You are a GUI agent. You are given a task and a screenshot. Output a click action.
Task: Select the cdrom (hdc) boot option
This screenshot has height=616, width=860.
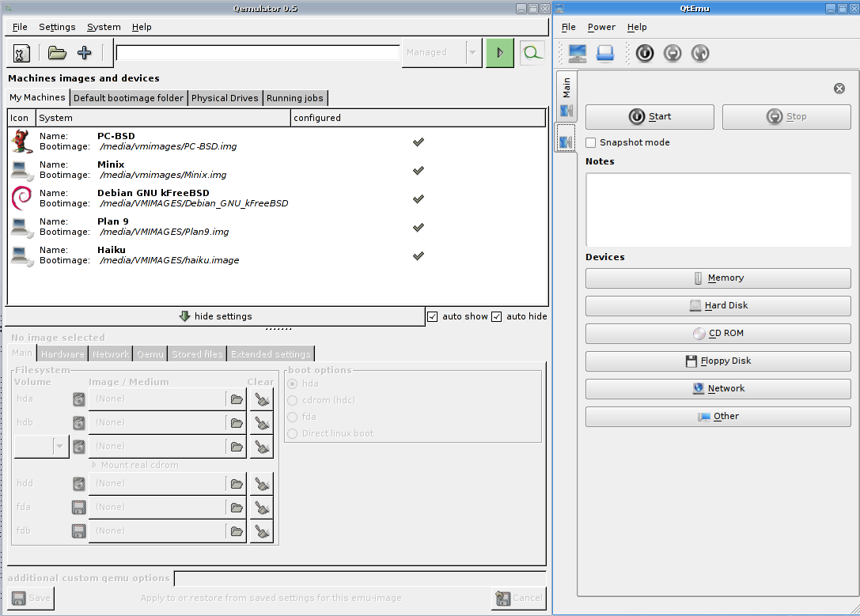click(x=293, y=401)
